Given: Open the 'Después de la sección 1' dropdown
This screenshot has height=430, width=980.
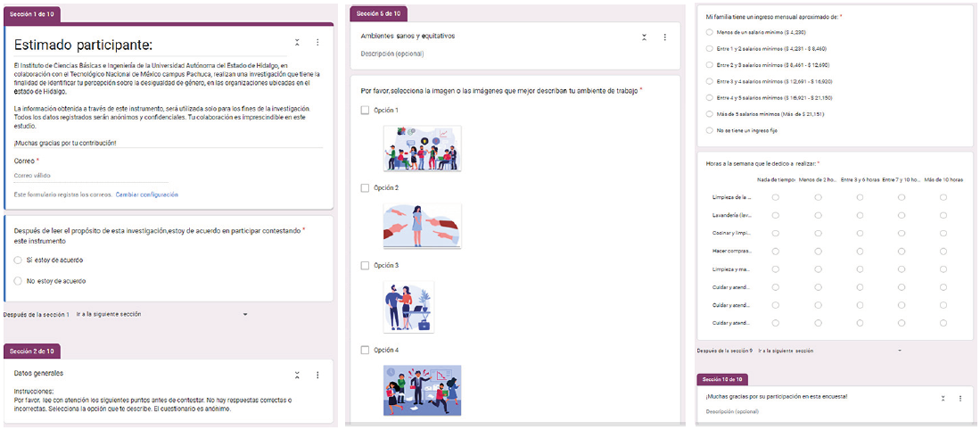Looking at the screenshot, I should pyautogui.click(x=161, y=314).
